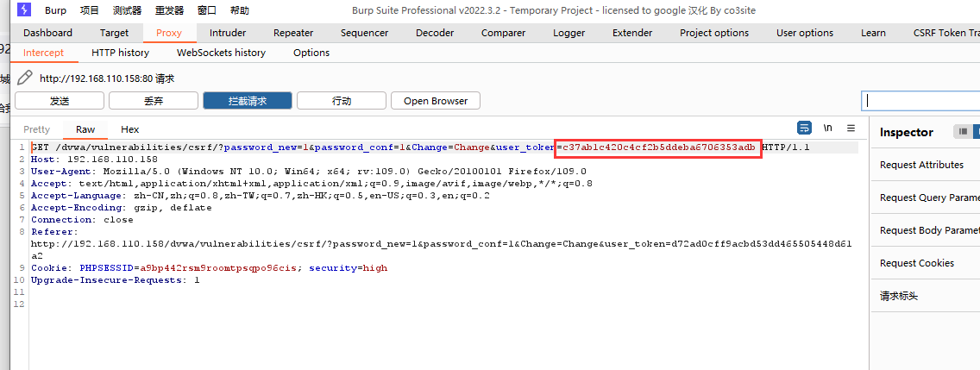Viewport: 980px width, 370px height.
Task: Open the editor hamburger options menu
Action: [851, 129]
